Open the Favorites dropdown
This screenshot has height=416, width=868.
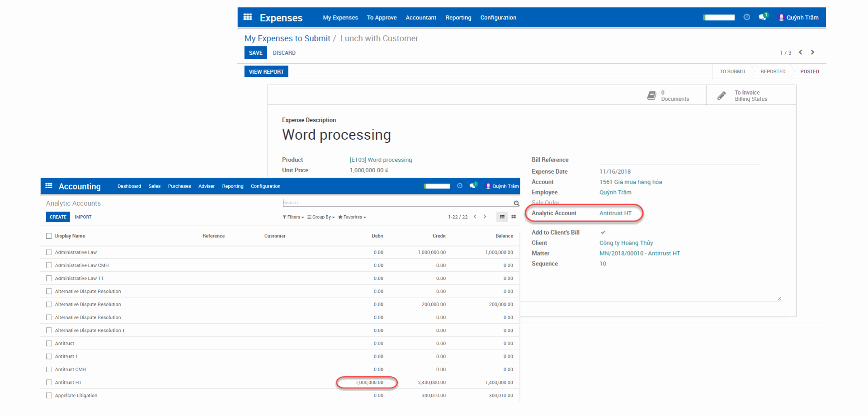tap(352, 217)
